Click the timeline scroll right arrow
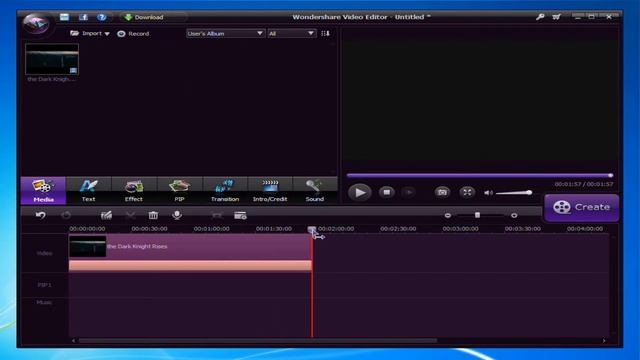The width and height of the screenshot is (640, 360). pyautogui.click(x=604, y=340)
